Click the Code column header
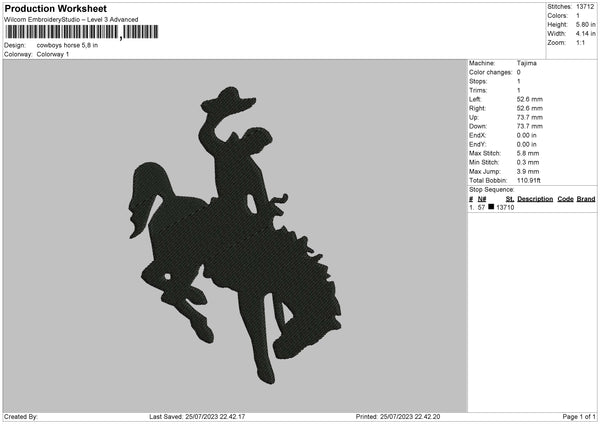The height and width of the screenshot is (424, 600). [565, 199]
